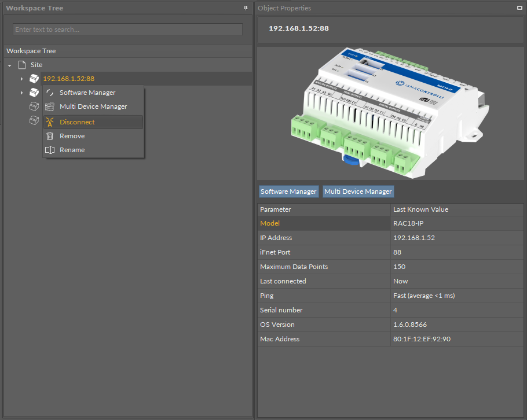Click device icon beside 192.168.1.52:88
Viewport: 527px width, 420px height.
(x=34, y=79)
